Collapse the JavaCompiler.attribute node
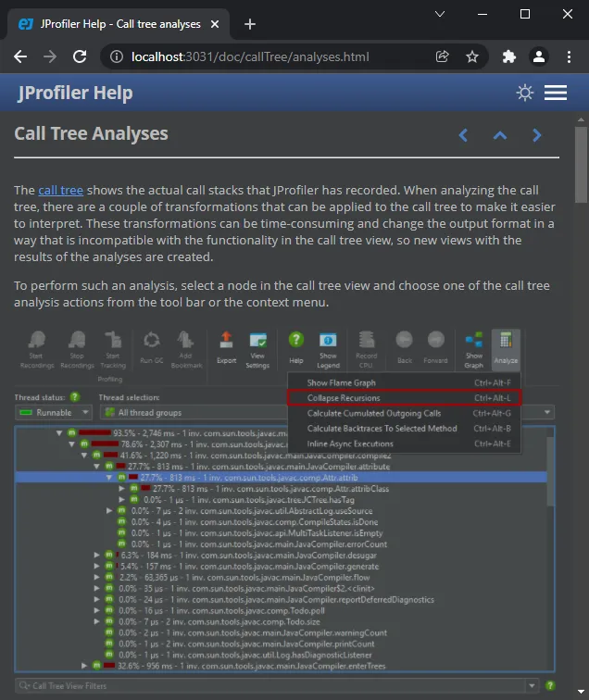 coord(96,466)
